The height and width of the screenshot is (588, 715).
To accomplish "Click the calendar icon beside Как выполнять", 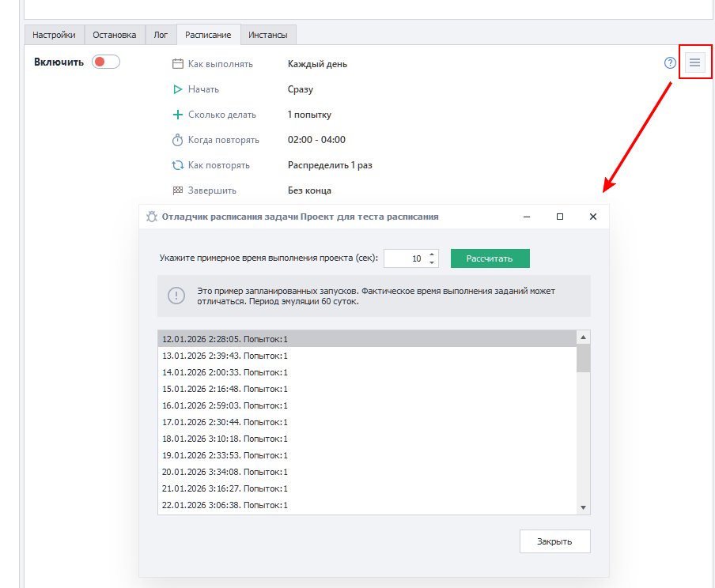I will tap(178, 64).
